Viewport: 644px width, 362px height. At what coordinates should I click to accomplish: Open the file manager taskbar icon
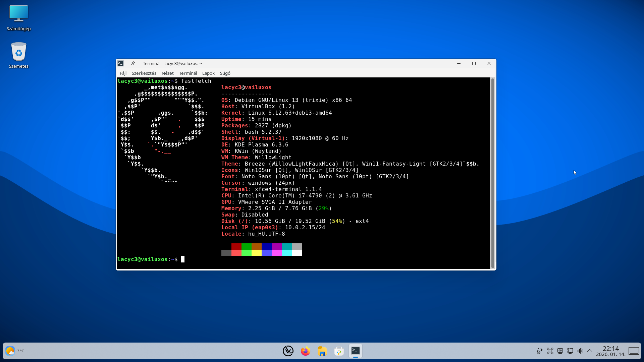pos(322,351)
